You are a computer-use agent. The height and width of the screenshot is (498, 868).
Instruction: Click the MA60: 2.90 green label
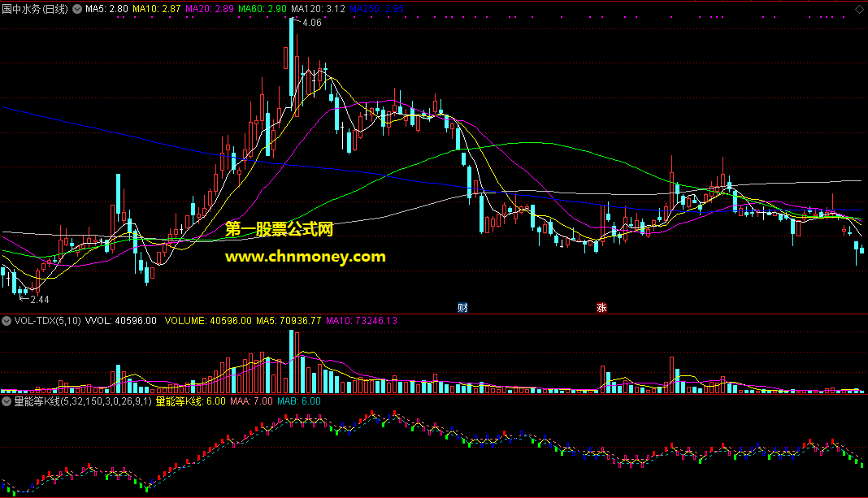coord(263,9)
